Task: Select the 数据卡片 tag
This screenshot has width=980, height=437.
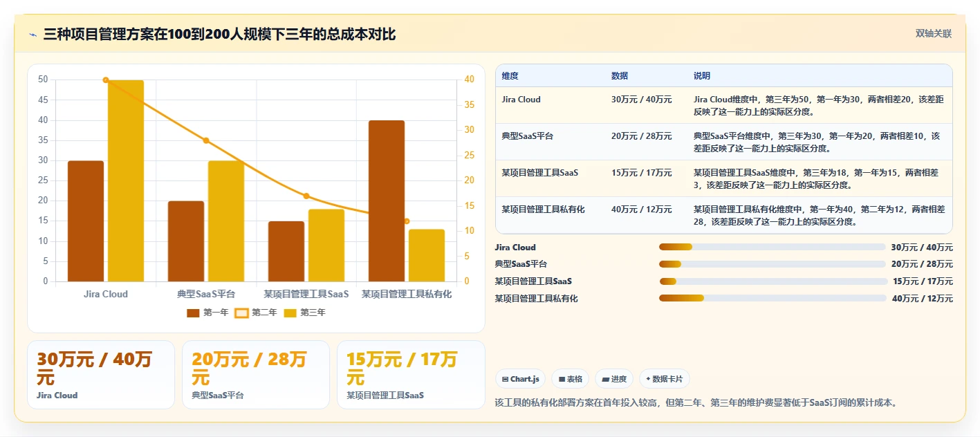Action: coord(664,379)
